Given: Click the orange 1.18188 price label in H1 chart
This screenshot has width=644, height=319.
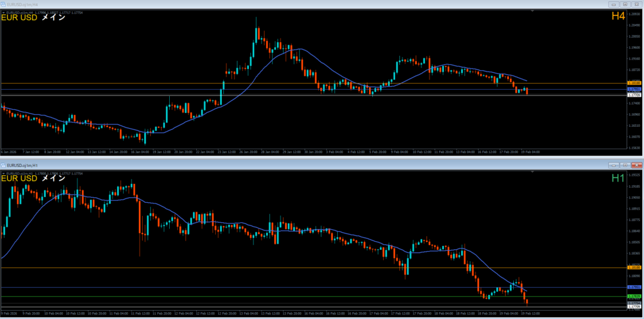Looking at the screenshot, I should click(635, 268).
